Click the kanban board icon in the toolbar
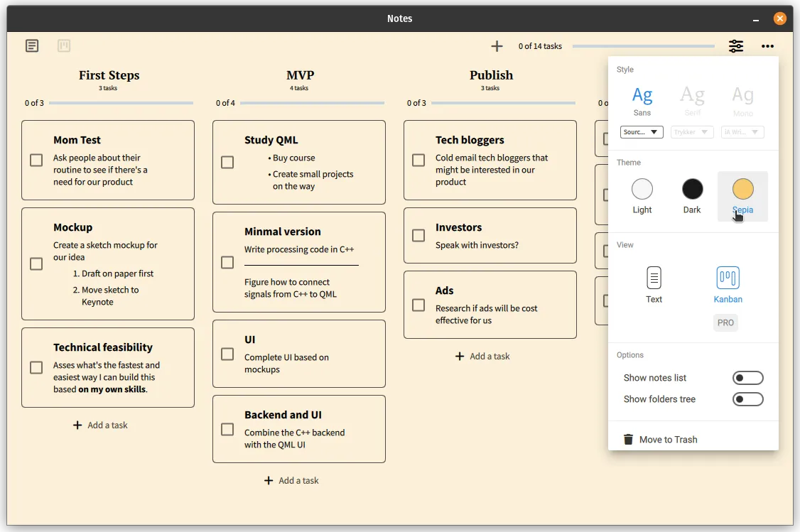The height and width of the screenshot is (532, 800). coord(64,46)
